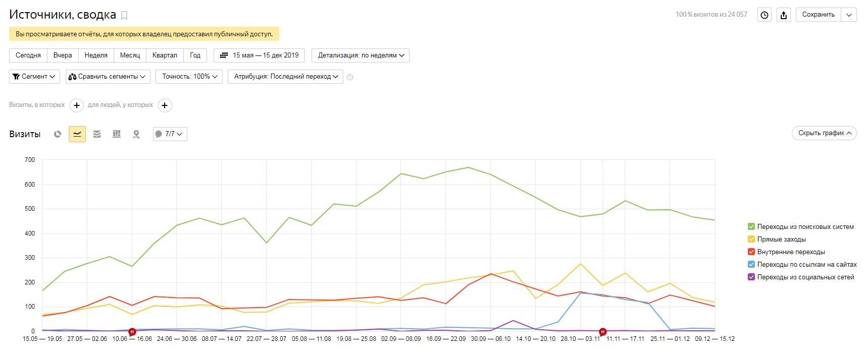Switch to the stacked area chart view
The width and height of the screenshot is (868, 356).
97,134
